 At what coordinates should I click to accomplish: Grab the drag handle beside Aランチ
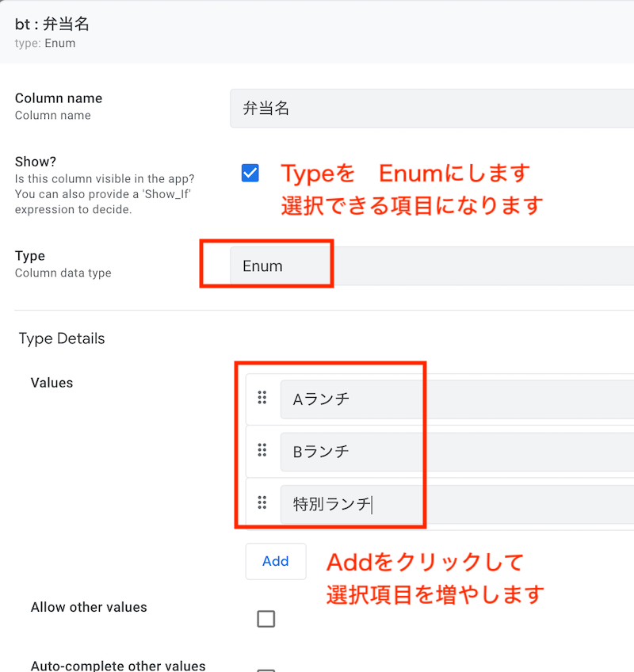click(x=262, y=397)
